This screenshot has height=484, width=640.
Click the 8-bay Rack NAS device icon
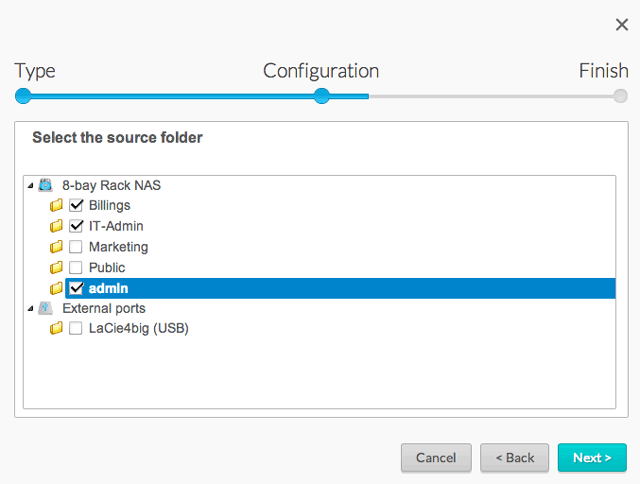(46, 185)
